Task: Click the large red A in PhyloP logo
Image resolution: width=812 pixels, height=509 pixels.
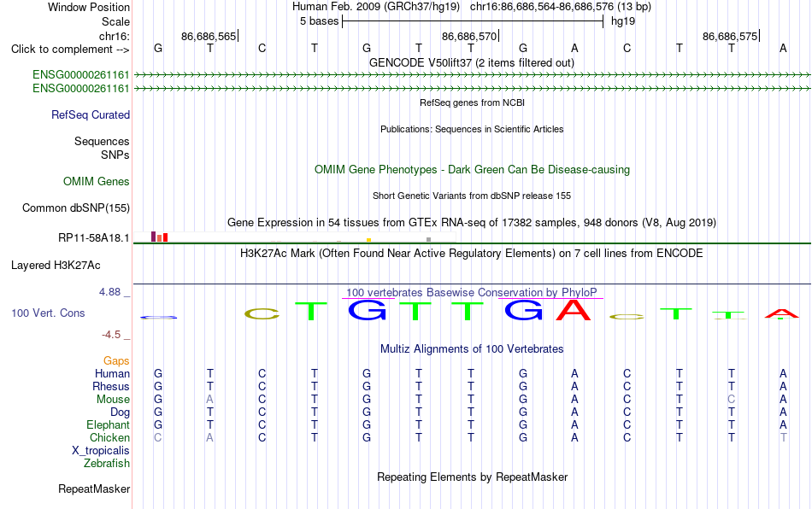Action: [x=574, y=310]
